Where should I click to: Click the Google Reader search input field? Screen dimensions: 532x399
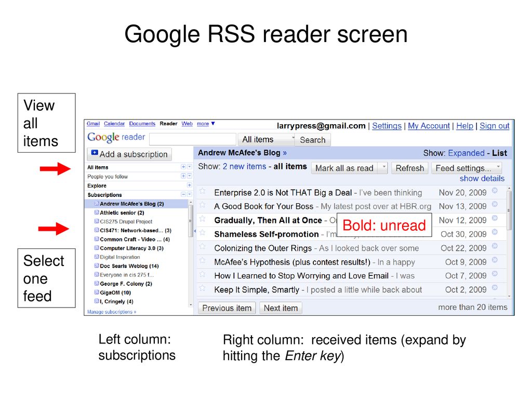pos(192,139)
